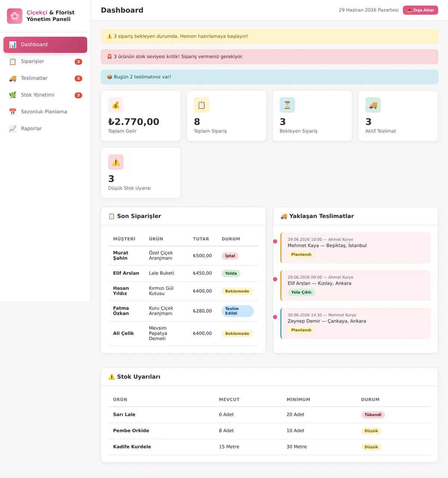This screenshot has width=448, height=478.
Task: Click the Beklemede badge in Ali Çelik row
Action: [237, 334]
